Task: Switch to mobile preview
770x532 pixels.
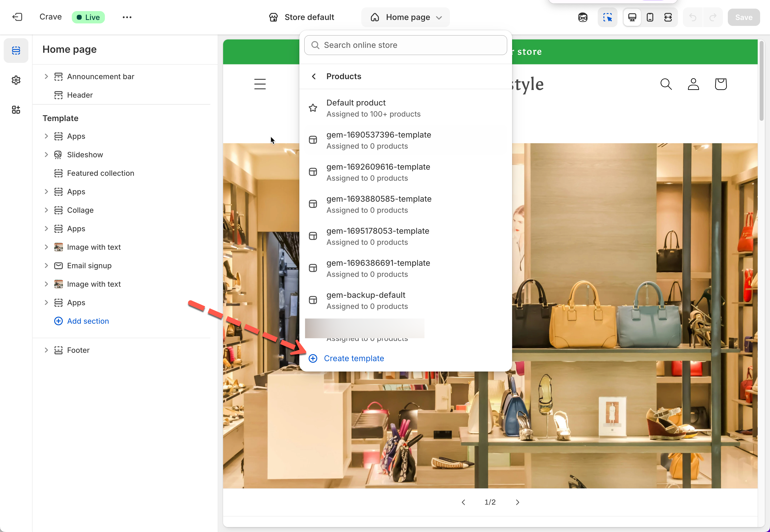Action: pos(650,17)
